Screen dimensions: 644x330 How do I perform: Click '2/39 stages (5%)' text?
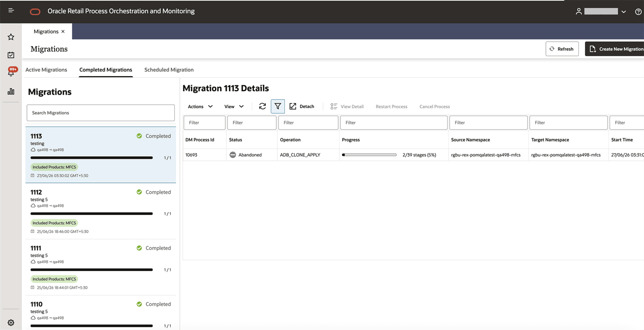(419, 155)
